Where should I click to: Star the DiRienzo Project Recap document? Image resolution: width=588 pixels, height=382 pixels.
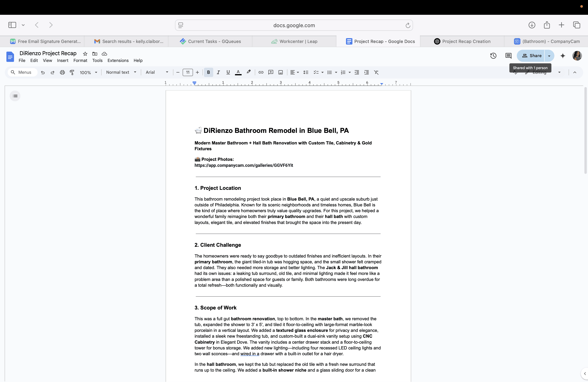[x=85, y=54]
